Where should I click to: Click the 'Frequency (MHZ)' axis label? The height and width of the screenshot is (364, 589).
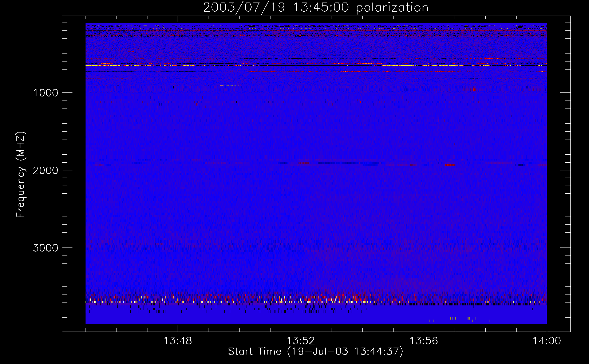point(21,175)
